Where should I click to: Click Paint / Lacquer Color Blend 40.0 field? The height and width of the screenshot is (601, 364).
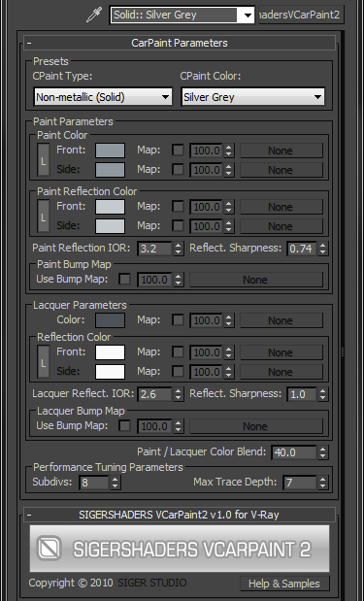tap(294, 452)
